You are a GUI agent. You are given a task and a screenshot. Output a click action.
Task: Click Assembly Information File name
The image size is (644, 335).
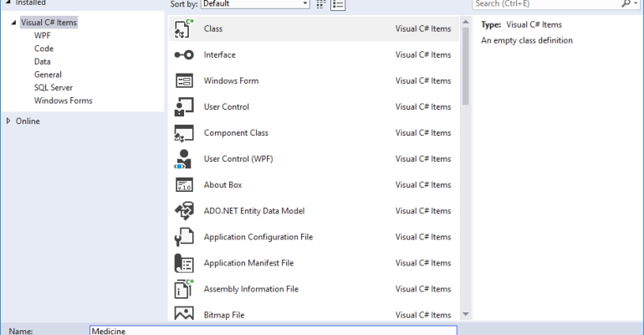click(x=251, y=289)
